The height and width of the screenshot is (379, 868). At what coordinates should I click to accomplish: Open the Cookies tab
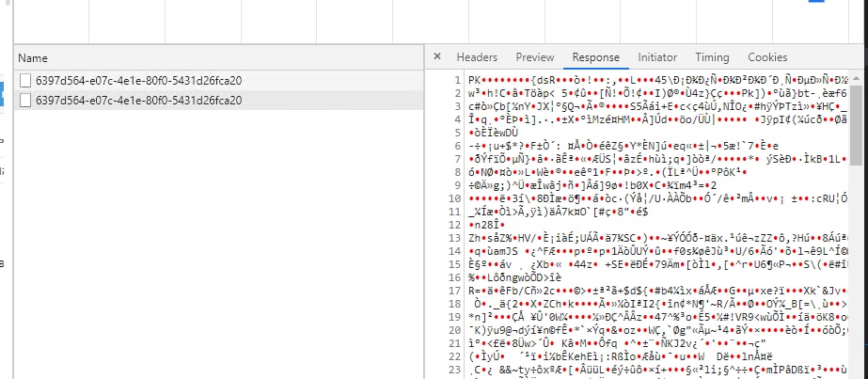(x=767, y=57)
